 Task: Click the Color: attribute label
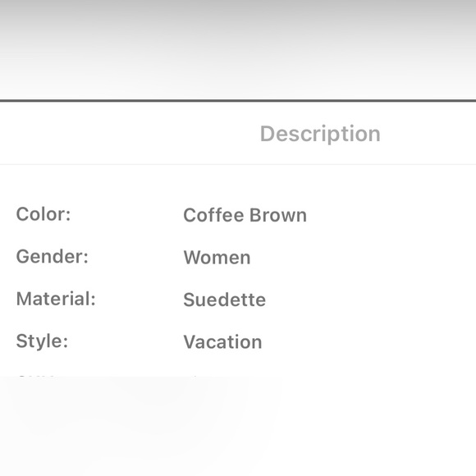tap(43, 214)
